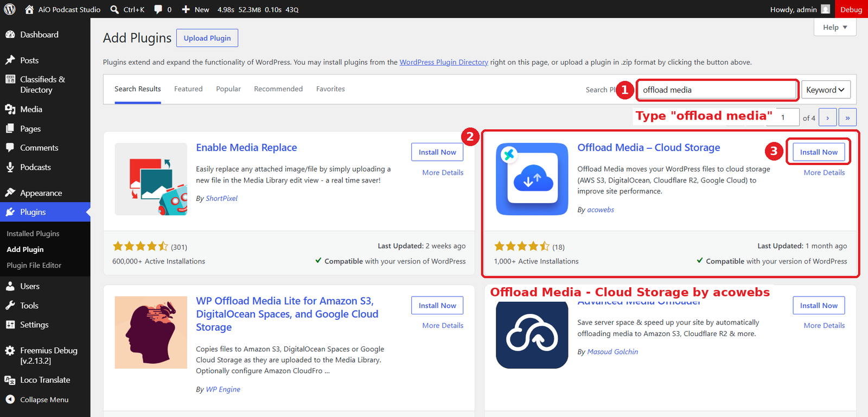Click the (301) rating count text
Screen dimensions: 868x417
(179, 247)
